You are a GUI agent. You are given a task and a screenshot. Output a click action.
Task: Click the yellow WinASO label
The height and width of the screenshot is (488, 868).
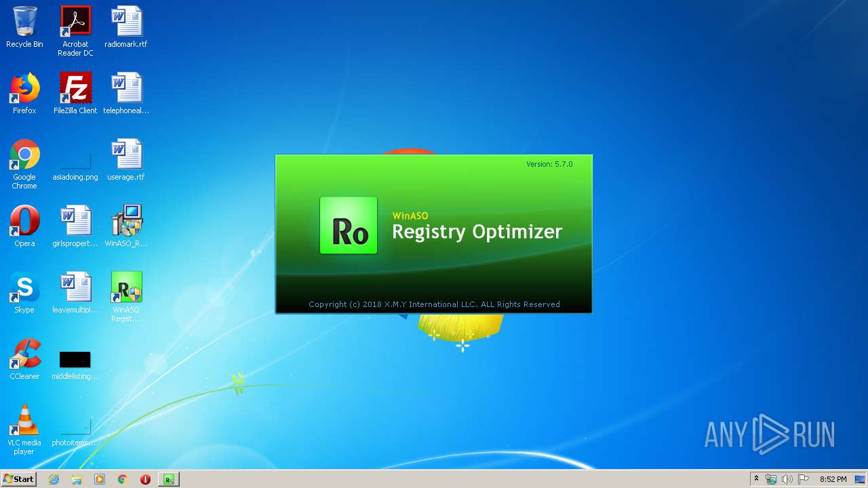410,216
